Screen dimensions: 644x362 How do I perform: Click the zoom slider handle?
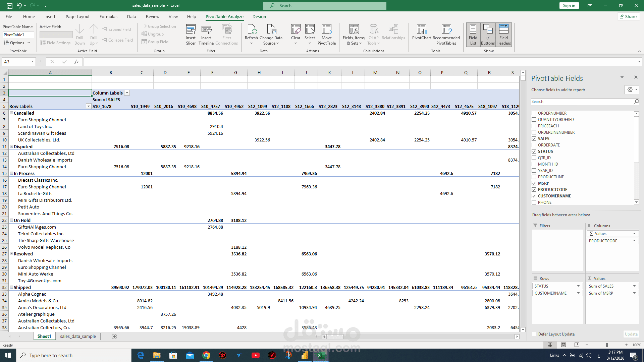tap(607, 345)
